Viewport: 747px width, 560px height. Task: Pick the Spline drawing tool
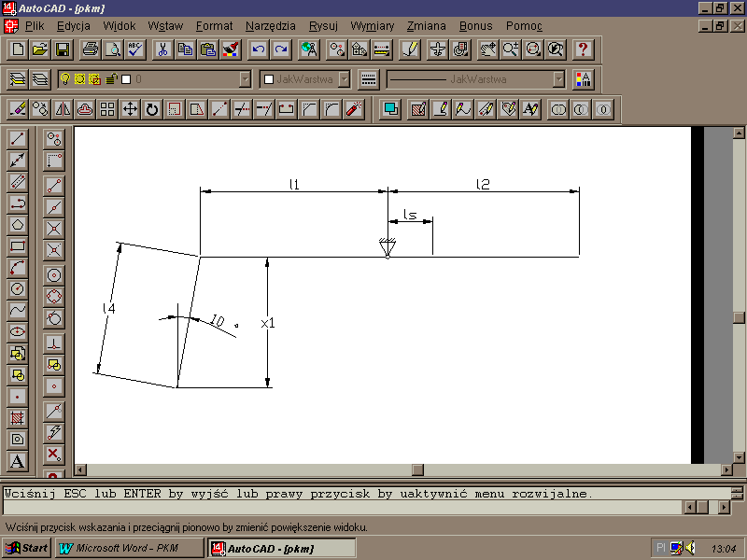click(18, 310)
